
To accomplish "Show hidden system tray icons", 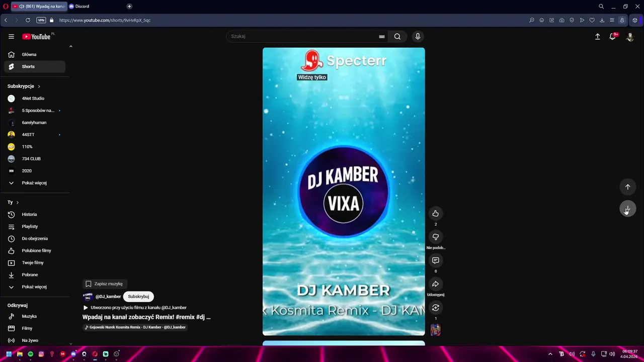I will click(550, 354).
